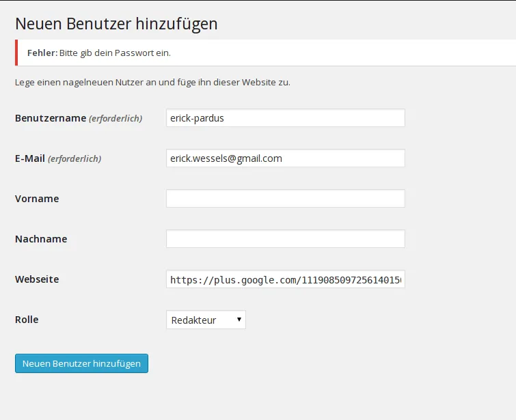Screen dimensions: 516x420
Task: Click the Benutzername label
Action: (51, 118)
